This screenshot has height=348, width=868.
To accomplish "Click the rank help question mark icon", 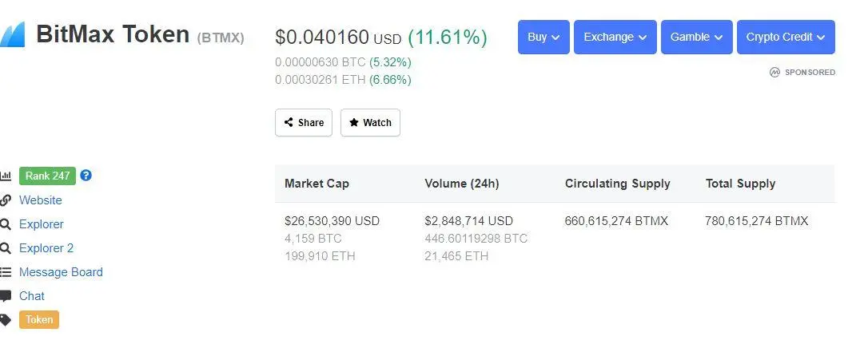I will pyautogui.click(x=86, y=176).
